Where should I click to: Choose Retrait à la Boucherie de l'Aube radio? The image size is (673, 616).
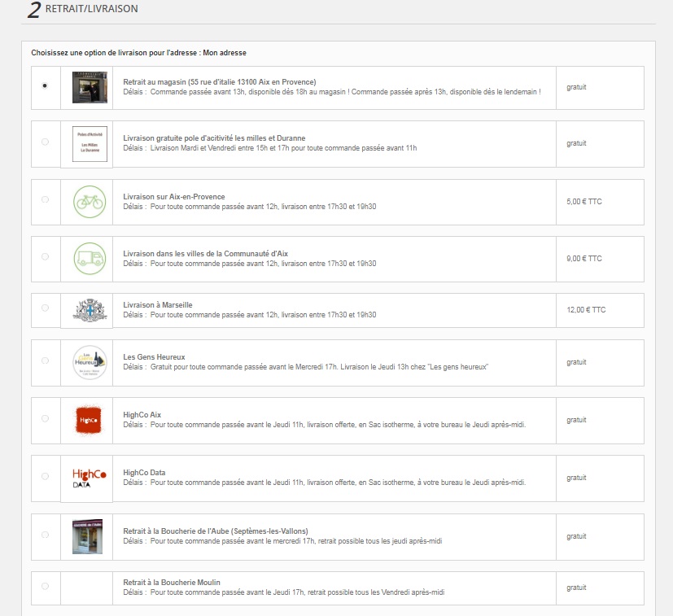45,535
